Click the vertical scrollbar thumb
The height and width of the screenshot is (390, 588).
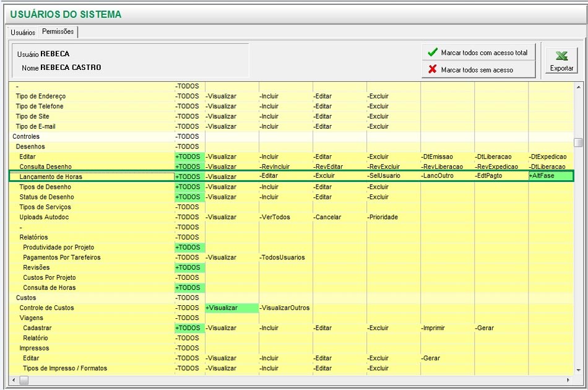pyautogui.click(x=578, y=142)
